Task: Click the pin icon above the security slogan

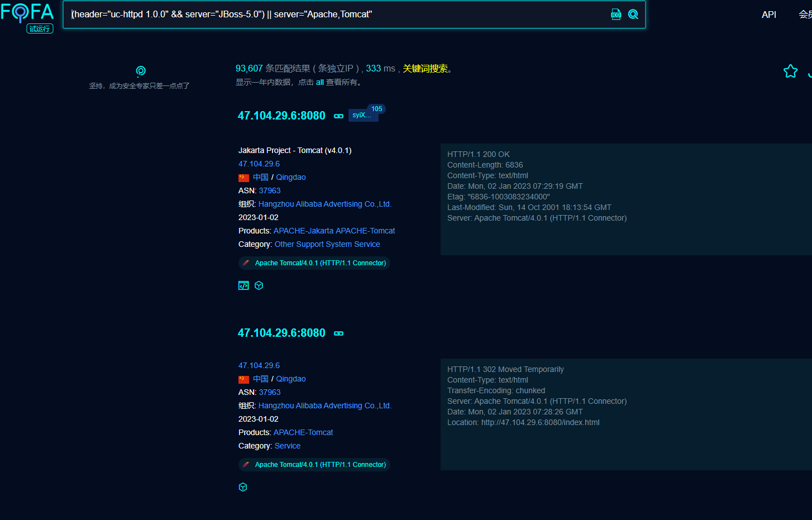Action: (141, 71)
